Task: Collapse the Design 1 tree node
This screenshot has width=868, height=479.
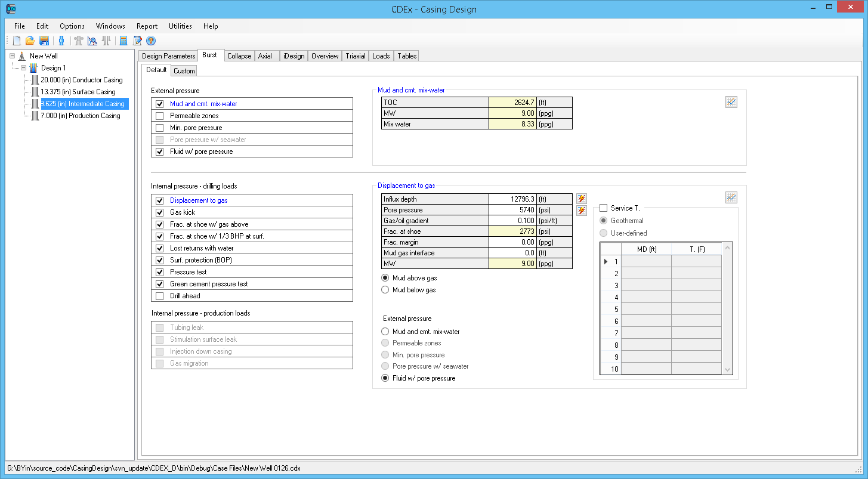Action: [x=24, y=68]
